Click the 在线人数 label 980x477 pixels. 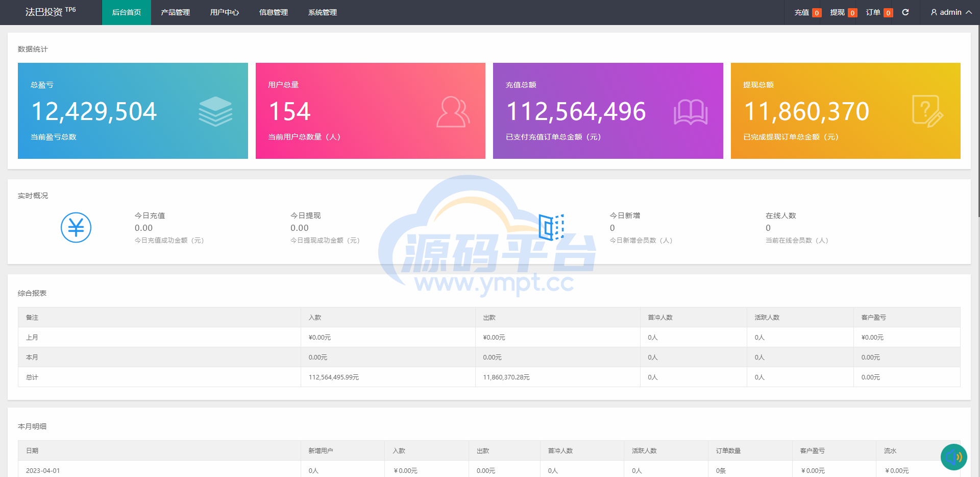781,216
